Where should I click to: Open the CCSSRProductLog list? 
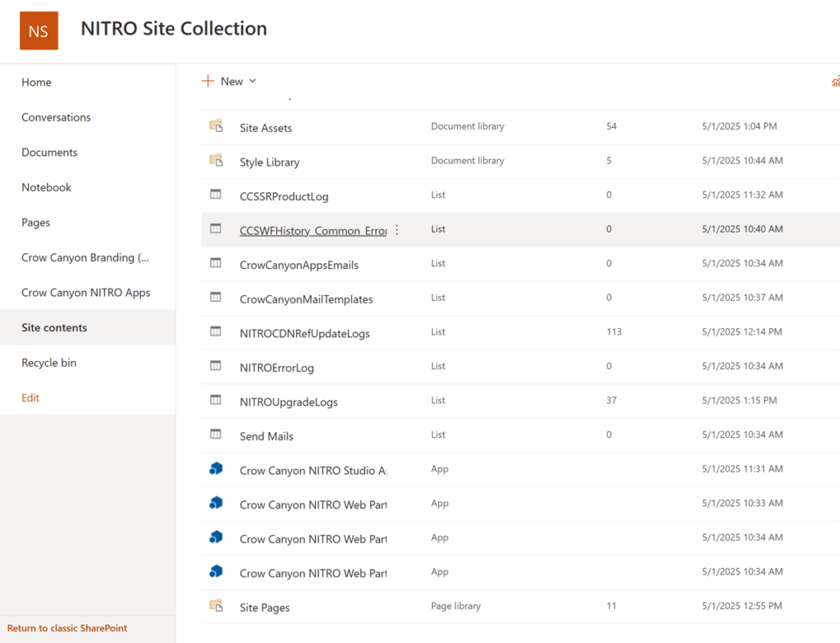284,197
